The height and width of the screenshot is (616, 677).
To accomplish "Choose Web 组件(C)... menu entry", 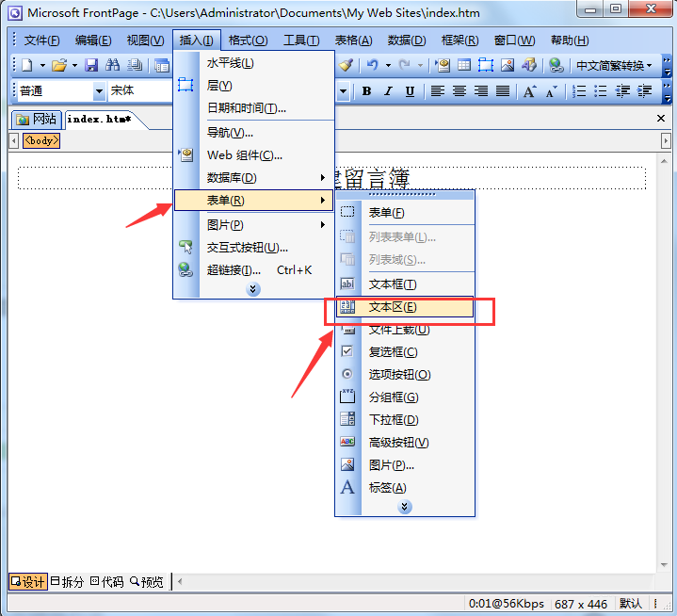I will click(254, 155).
